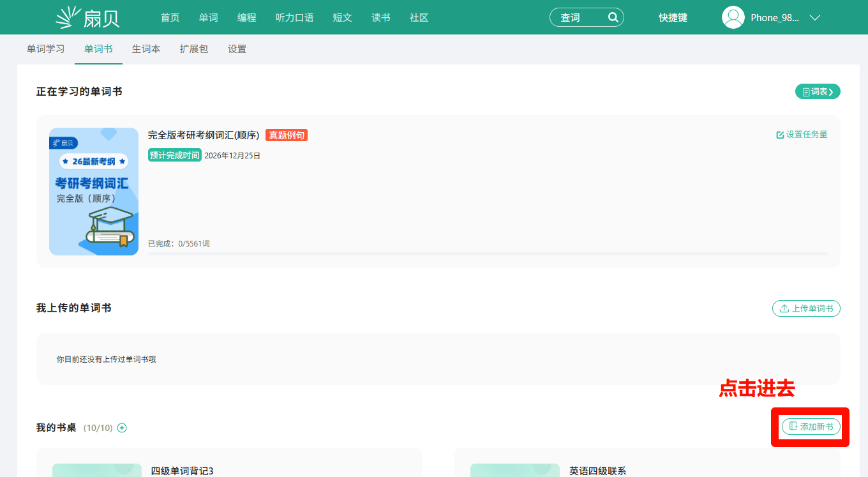The image size is (868, 477).
Task: Click the search magnifier icon
Action: [x=613, y=17]
